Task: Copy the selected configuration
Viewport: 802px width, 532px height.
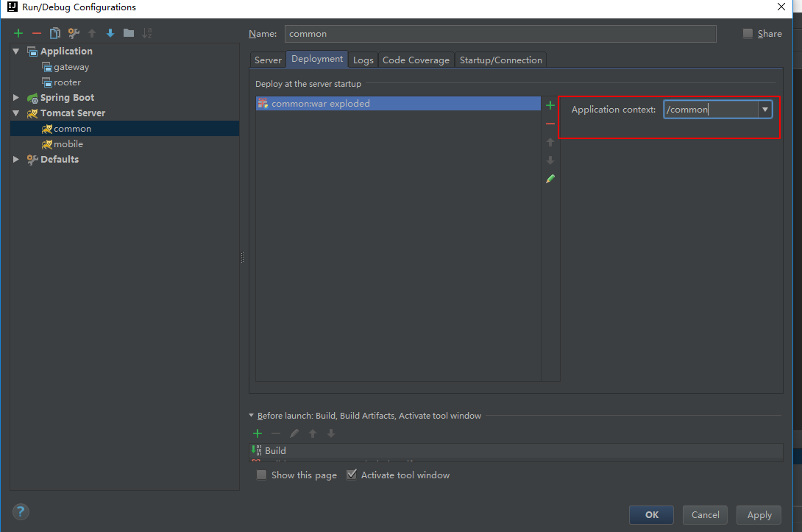Action: [x=54, y=33]
